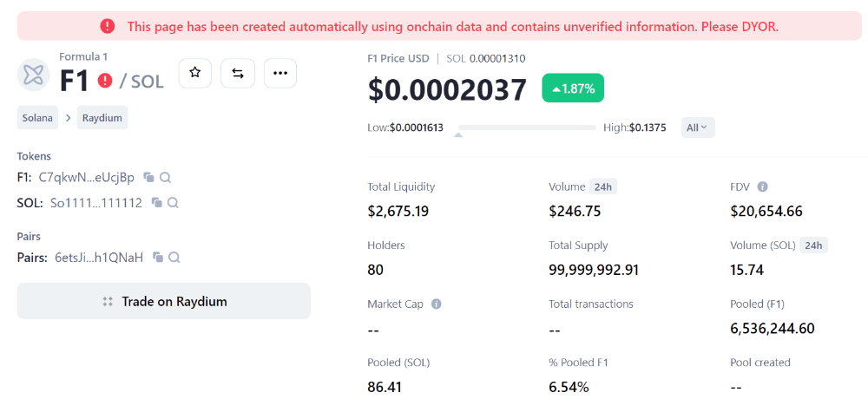Copy the pair address 6etsJi...h1QNaH

159,258
